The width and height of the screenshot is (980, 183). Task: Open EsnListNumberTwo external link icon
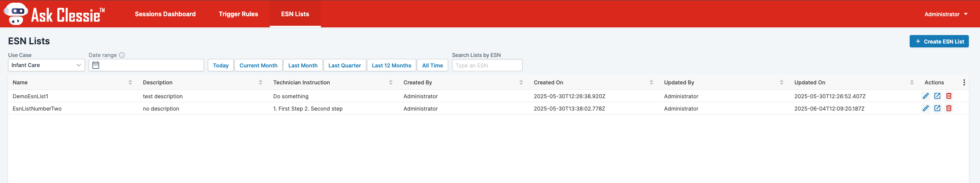coord(937,108)
